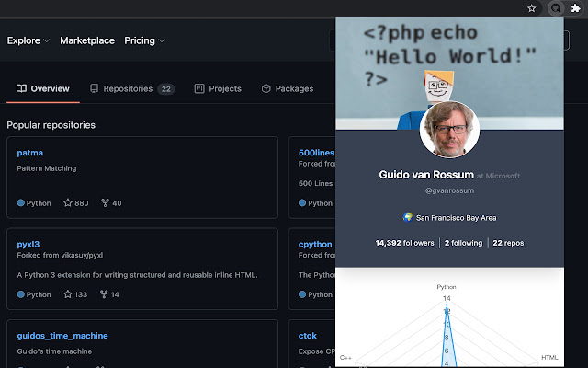The width and height of the screenshot is (588, 368).
Task: Open the ctok repository link
Action: pos(308,336)
